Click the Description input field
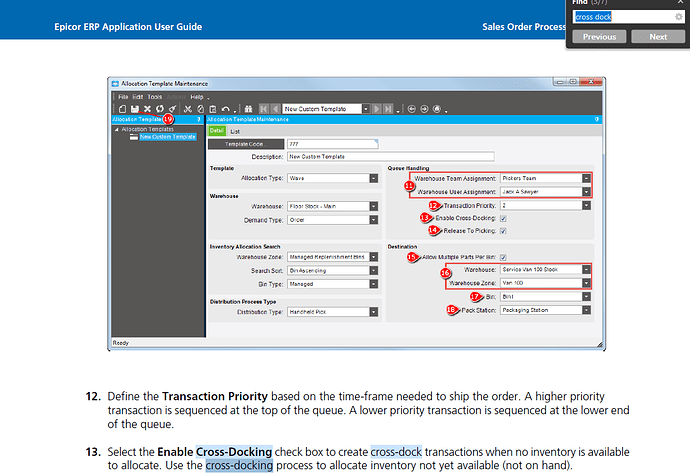 point(391,157)
